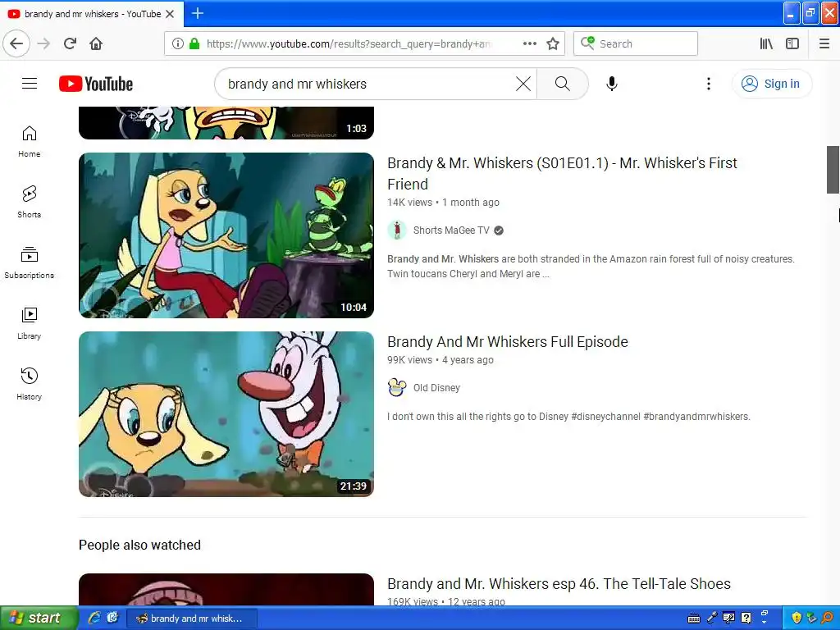The width and height of the screenshot is (840, 630).
Task: Click the second quick launch icon
Action: [112, 618]
